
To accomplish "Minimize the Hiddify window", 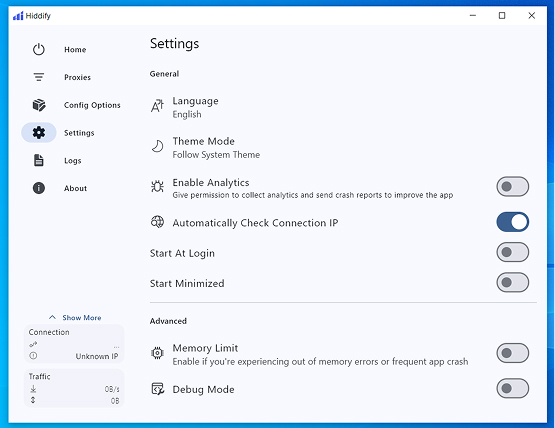I will (x=473, y=16).
